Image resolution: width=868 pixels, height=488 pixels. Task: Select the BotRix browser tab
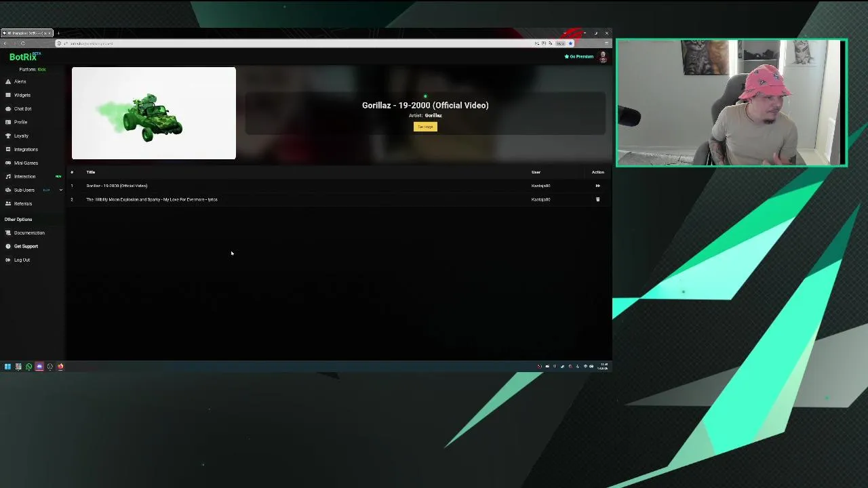27,33
